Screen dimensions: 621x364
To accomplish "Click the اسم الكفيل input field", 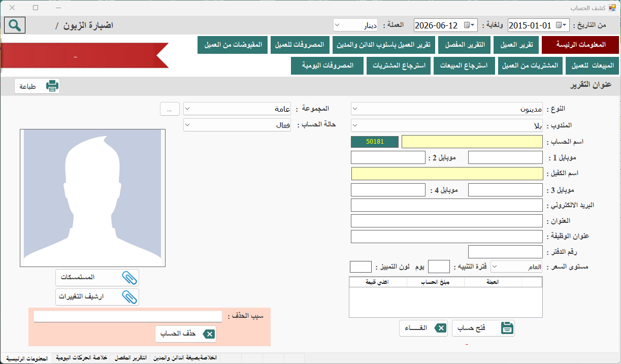I will (x=447, y=174).
